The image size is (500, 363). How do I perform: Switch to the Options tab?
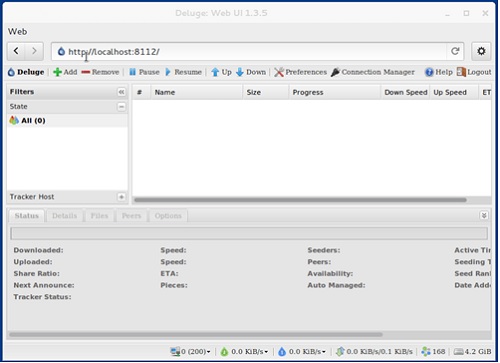[168, 216]
